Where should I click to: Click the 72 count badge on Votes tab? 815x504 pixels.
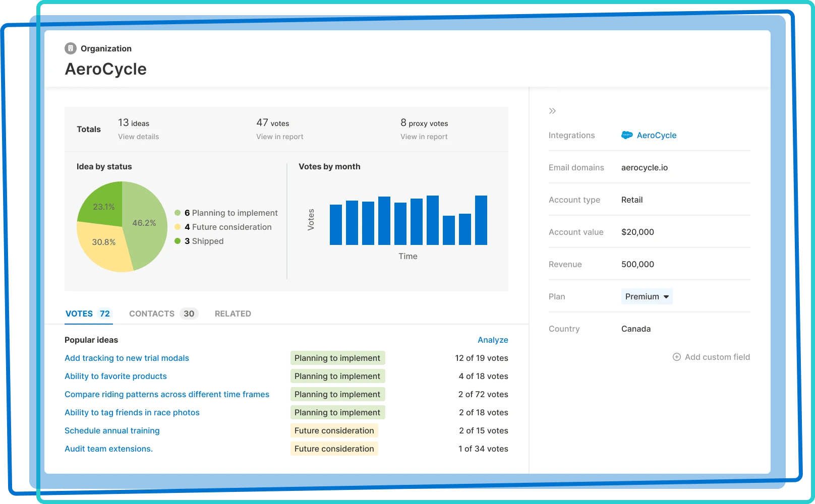click(x=104, y=313)
